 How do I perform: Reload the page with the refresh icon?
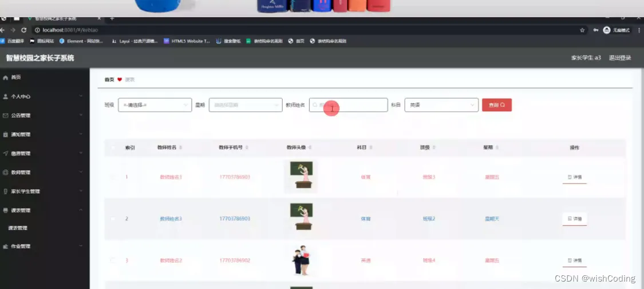(24, 30)
